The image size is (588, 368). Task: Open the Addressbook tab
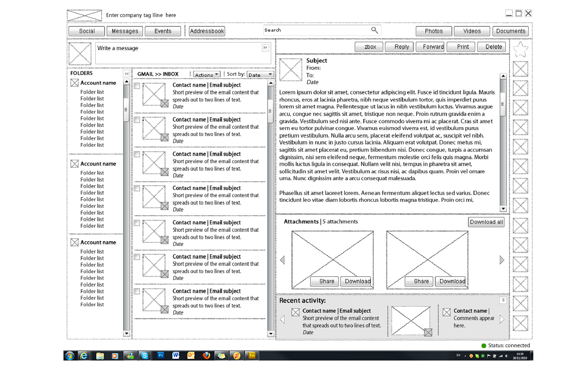(x=207, y=31)
